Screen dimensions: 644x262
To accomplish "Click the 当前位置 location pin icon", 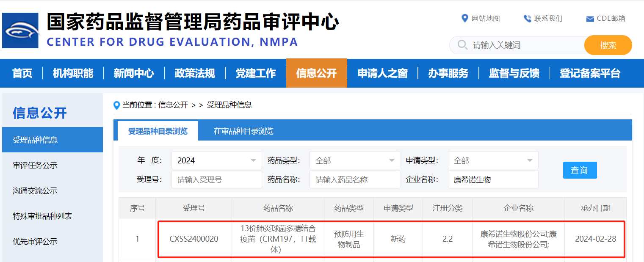I will (117, 105).
